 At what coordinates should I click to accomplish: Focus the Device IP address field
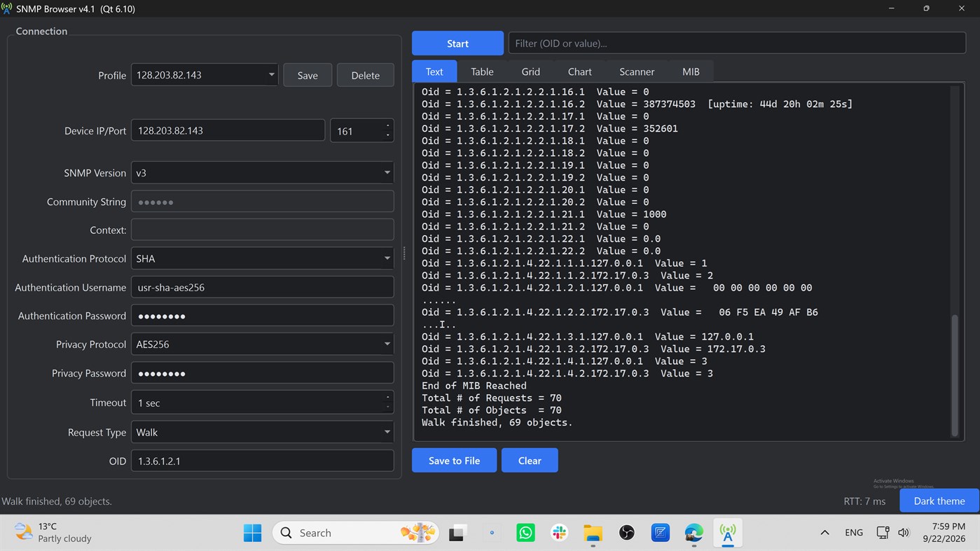[228, 131]
